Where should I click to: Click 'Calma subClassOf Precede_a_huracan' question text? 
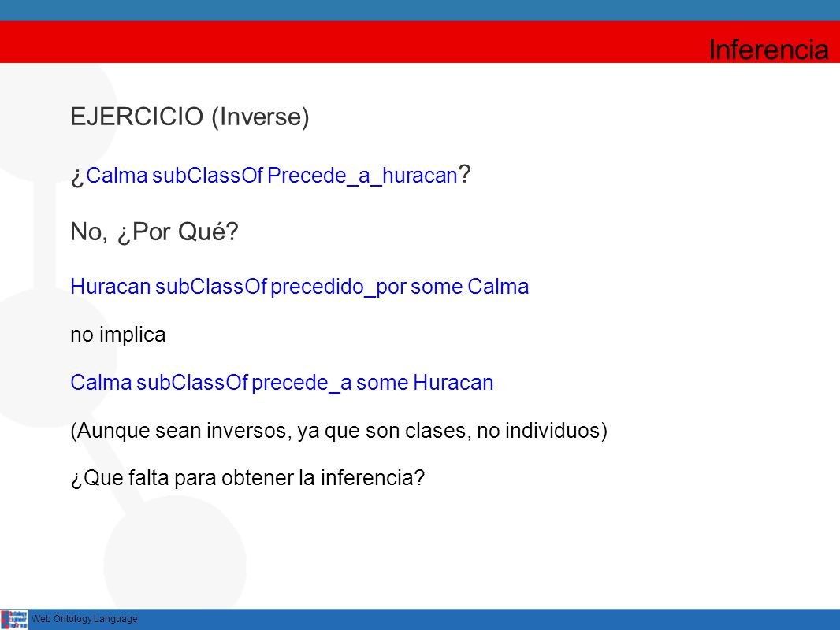[271, 176]
